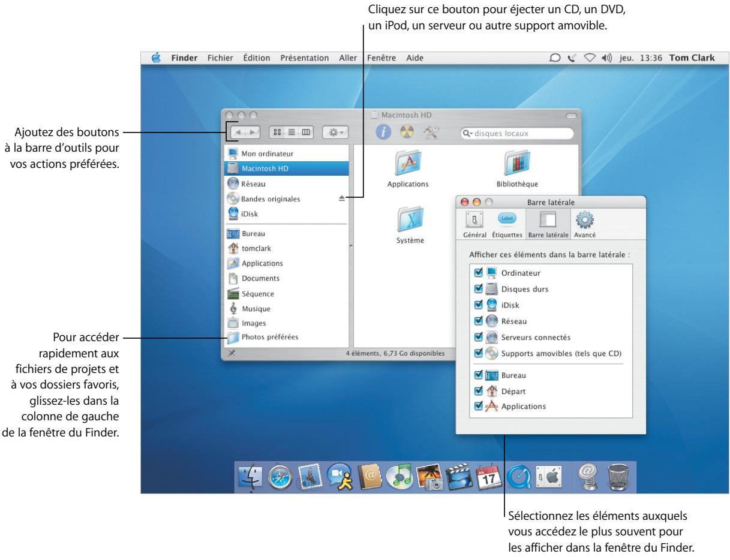Click the toolbar hide pill button
The image size is (730, 560).
click(x=570, y=115)
